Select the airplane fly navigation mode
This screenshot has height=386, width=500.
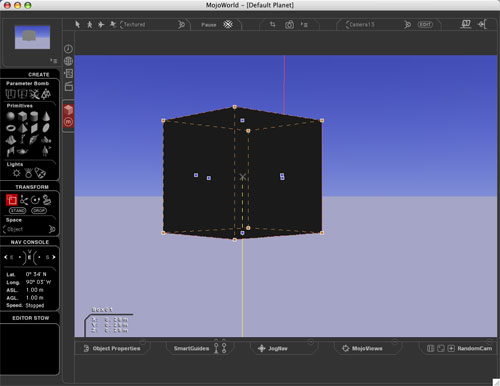(101, 24)
